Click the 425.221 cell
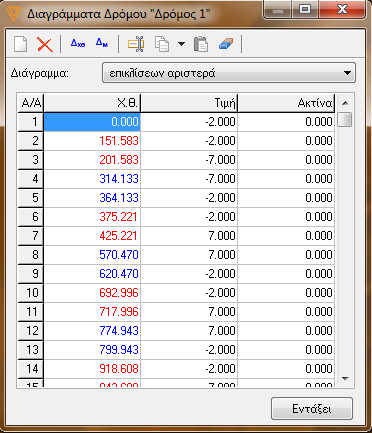Image resolution: width=372 pixels, height=433 pixels. [x=92, y=236]
